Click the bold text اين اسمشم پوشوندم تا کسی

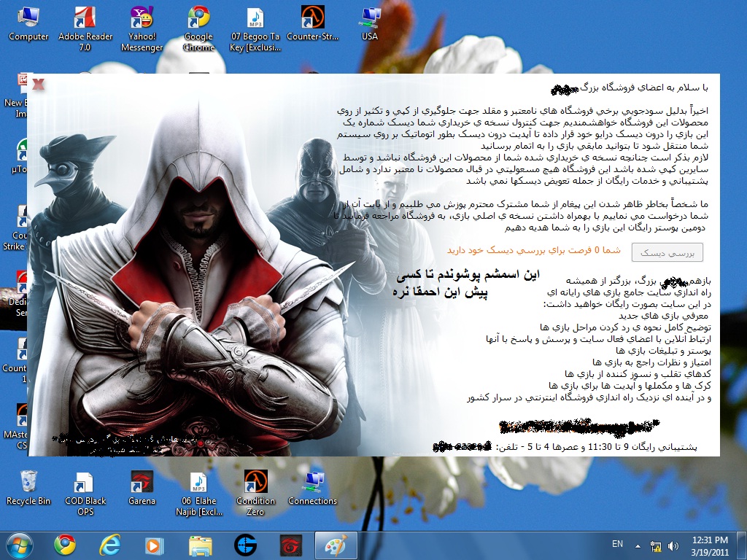point(468,275)
